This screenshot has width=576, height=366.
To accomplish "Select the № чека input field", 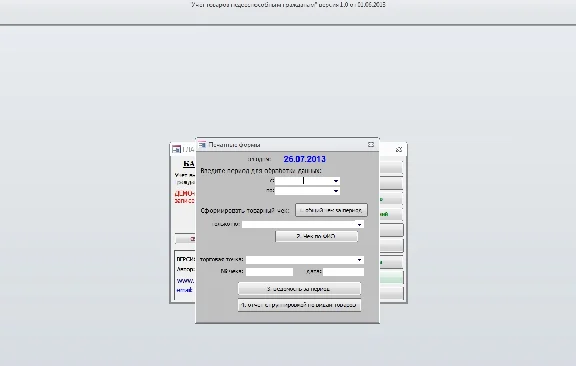I will (270, 272).
